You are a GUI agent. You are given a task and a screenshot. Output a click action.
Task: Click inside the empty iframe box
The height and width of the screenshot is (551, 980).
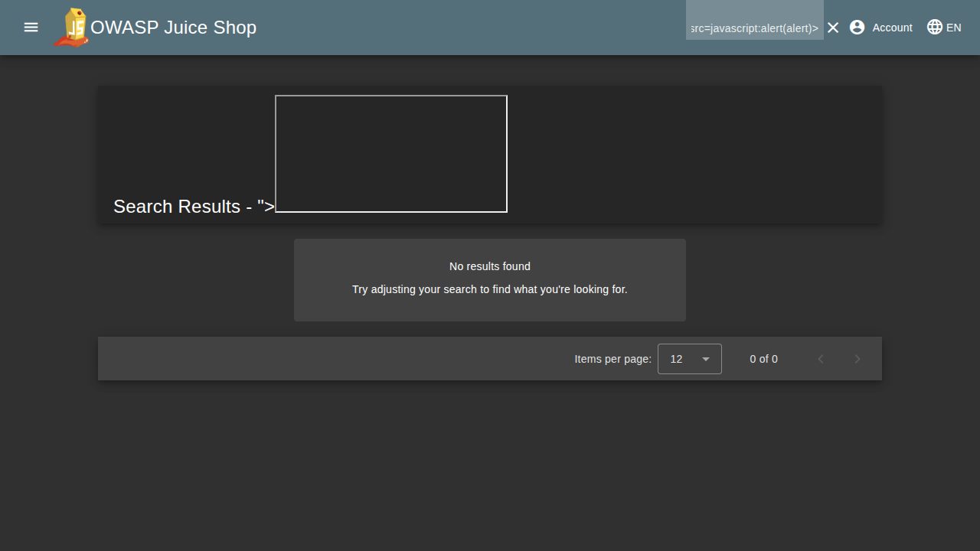[391, 154]
